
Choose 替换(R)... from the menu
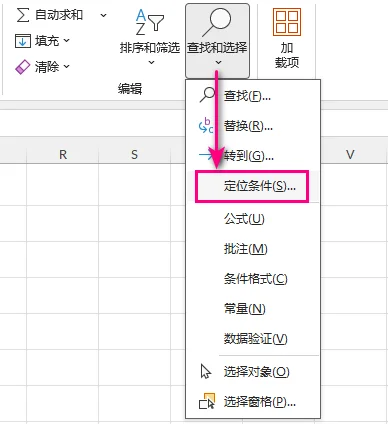pos(253,126)
